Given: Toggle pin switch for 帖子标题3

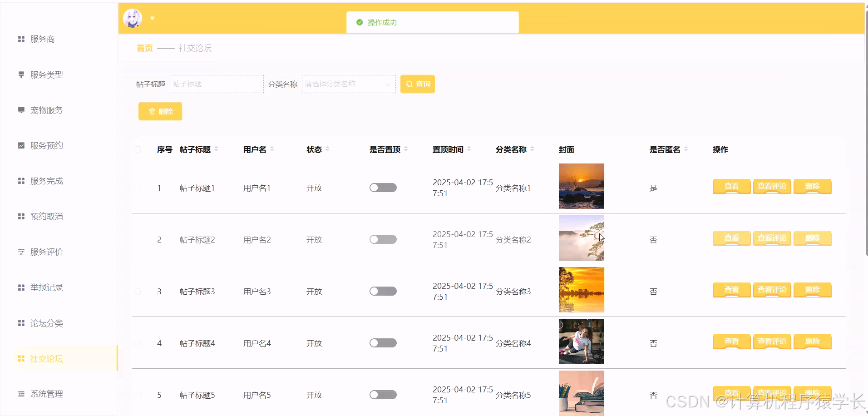Looking at the screenshot, I should point(383,291).
